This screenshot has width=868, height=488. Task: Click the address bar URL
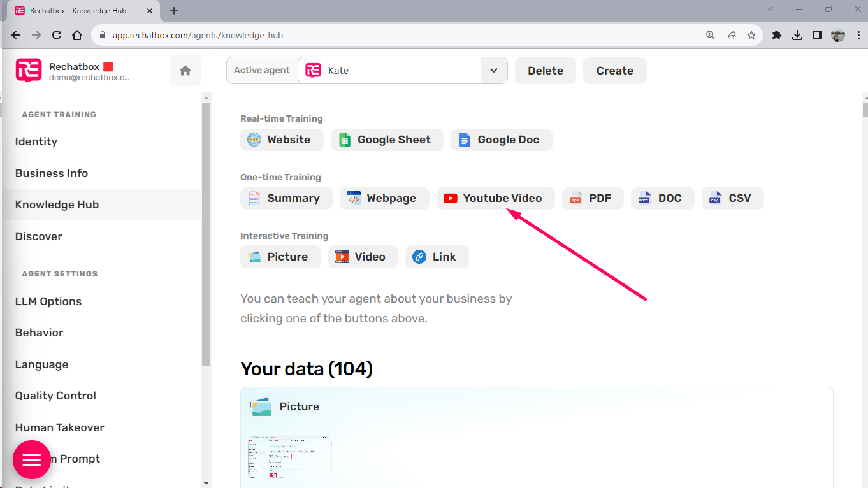click(x=198, y=36)
